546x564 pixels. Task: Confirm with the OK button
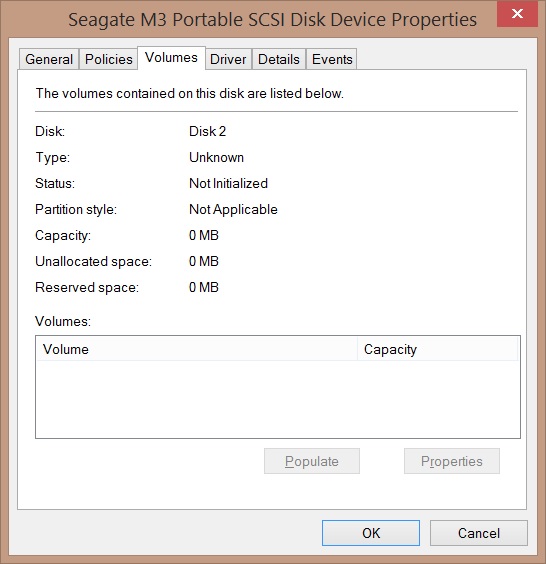pyautogui.click(x=371, y=533)
